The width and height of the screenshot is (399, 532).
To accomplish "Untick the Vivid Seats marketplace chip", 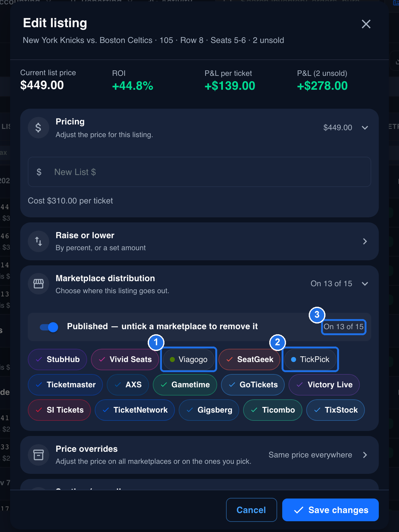I will 125,359.
